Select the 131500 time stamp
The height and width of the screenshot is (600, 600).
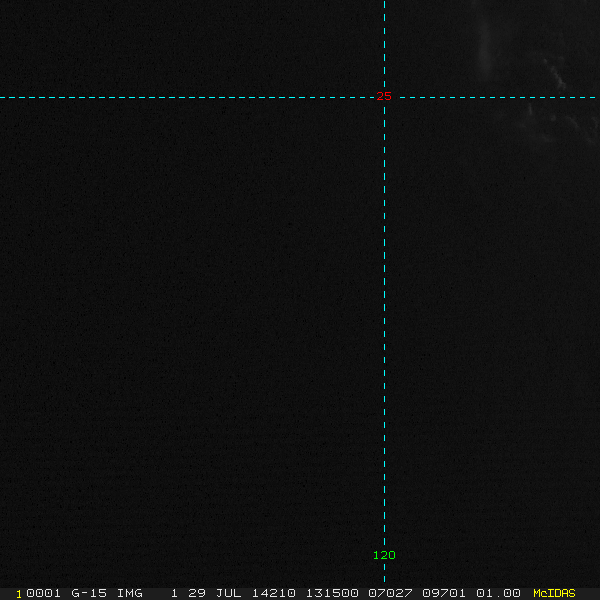tap(332, 593)
